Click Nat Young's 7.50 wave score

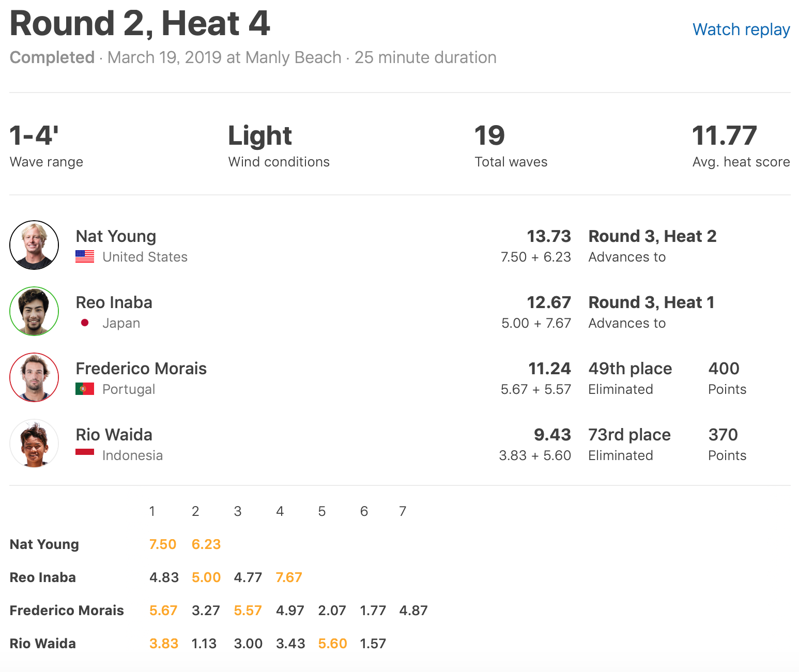pyautogui.click(x=162, y=544)
